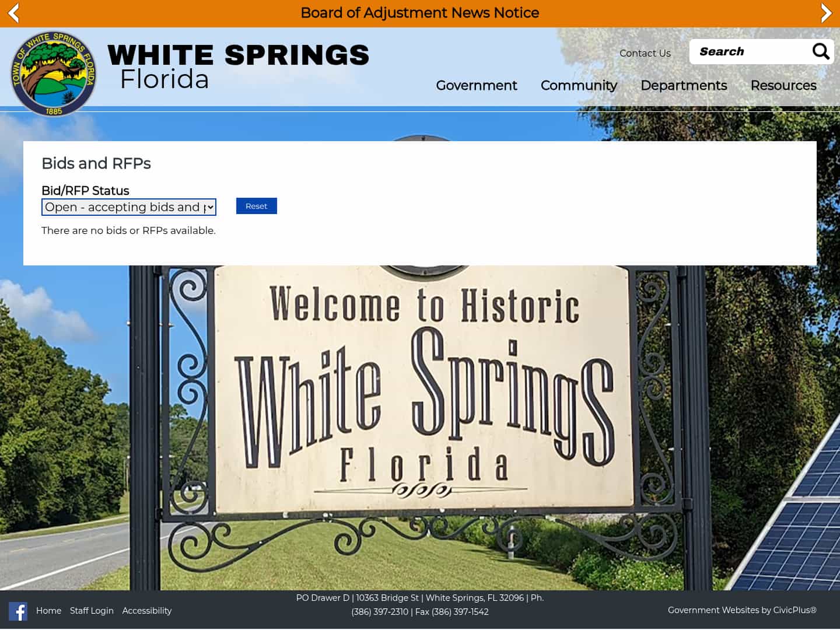Viewport: 840px width, 630px height.
Task: Open the Accessibility page
Action: coord(146,611)
